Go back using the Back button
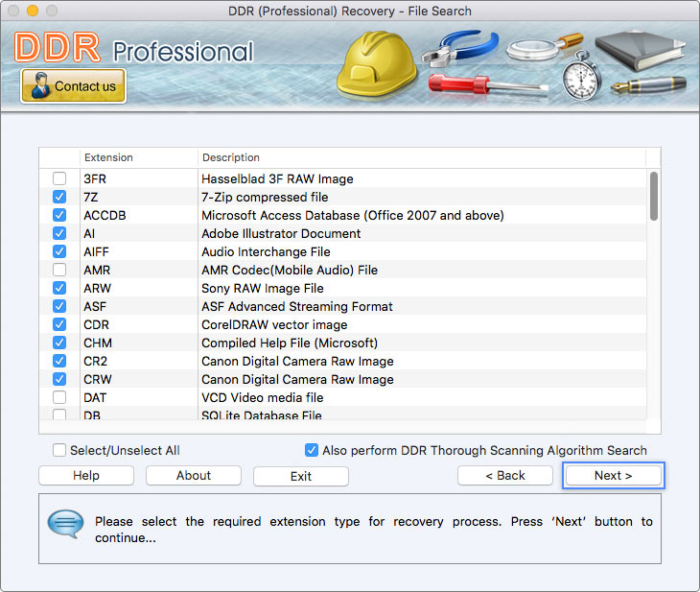This screenshot has width=700, height=592. (504, 476)
